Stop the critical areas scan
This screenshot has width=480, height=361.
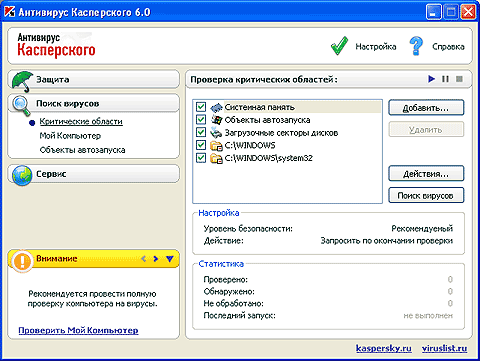pos(459,79)
